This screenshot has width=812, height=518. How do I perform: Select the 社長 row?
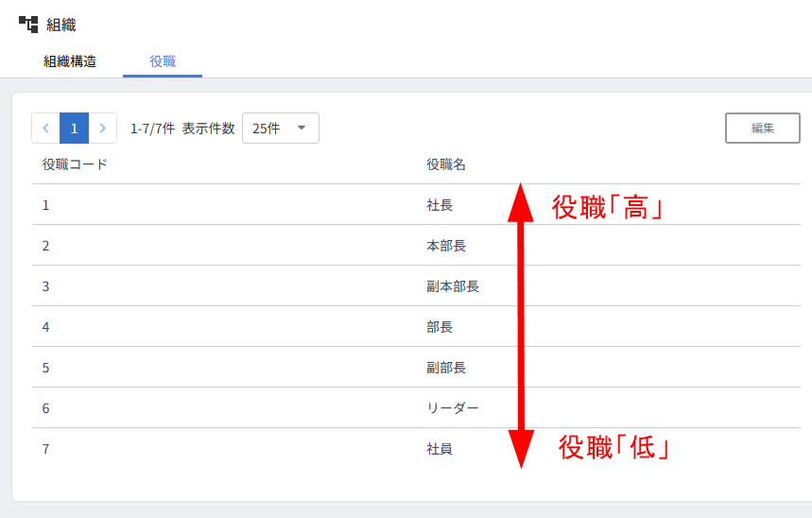coord(440,205)
